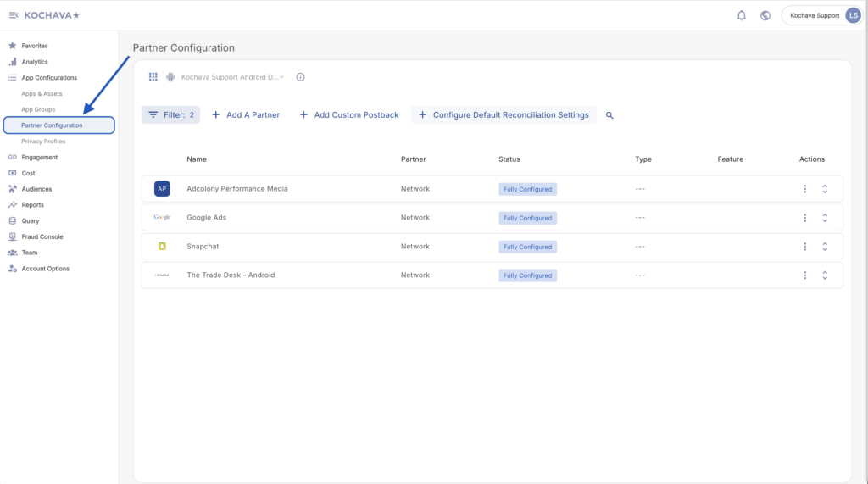Open the Kochava Support user profile menu
The width and height of the screenshot is (868, 484).
(821, 15)
